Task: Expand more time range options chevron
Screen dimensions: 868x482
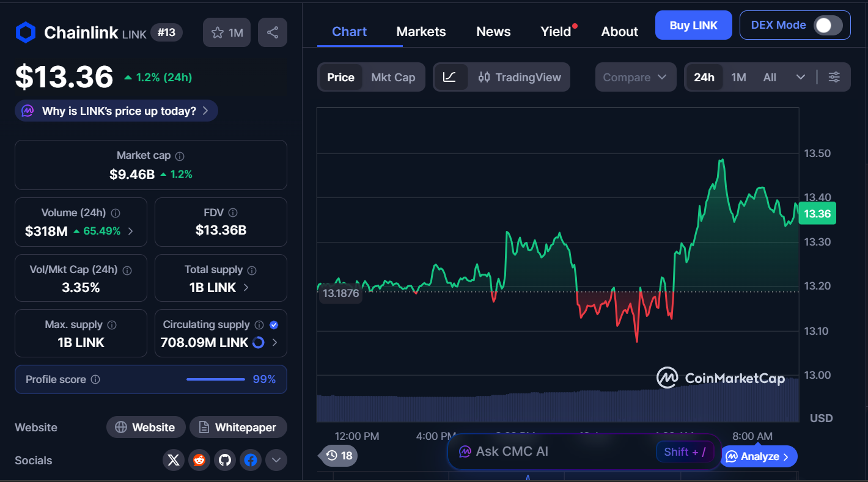Action: [800, 77]
